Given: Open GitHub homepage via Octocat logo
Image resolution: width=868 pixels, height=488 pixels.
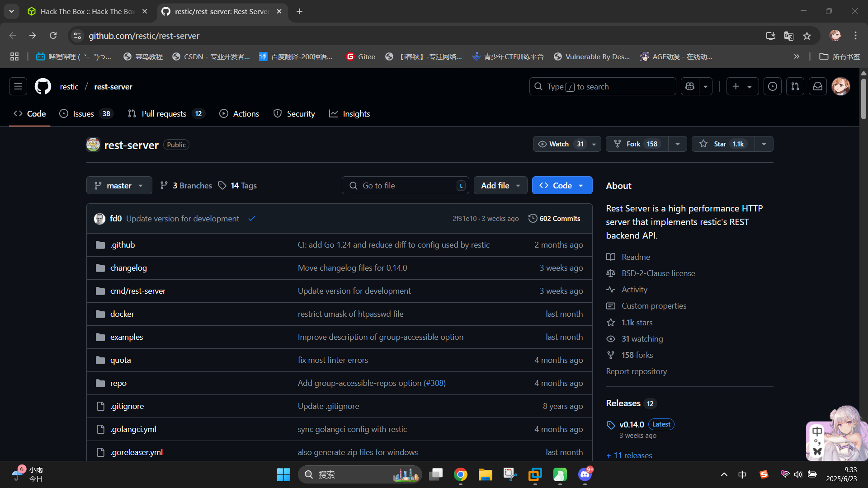Looking at the screenshot, I should coord(43,86).
